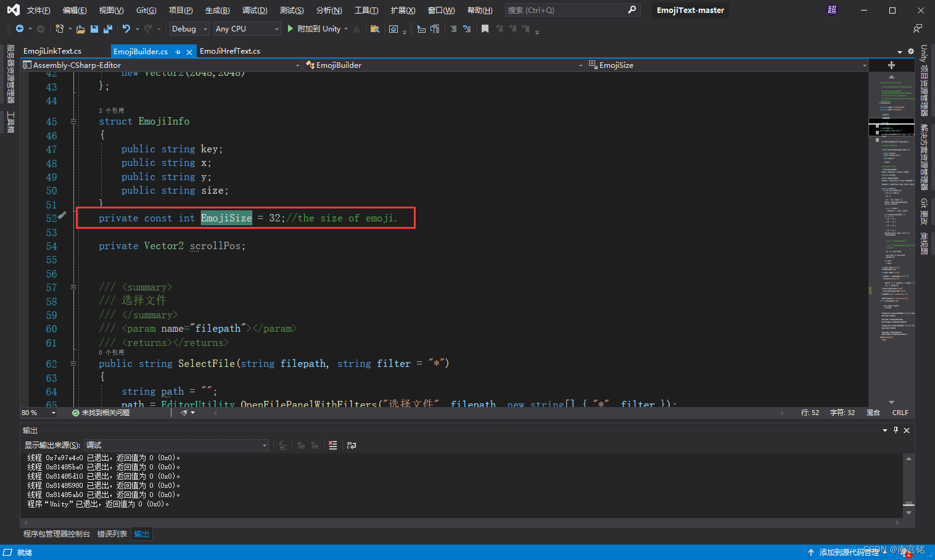Open Package Manager Console tab
Viewport: 935px width, 560px height.
(57, 534)
